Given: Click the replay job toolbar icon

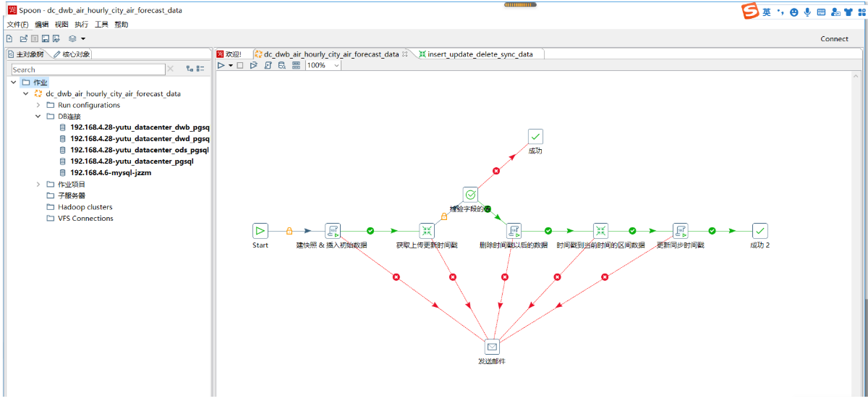Looking at the screenshot, I should click(254, 65).
